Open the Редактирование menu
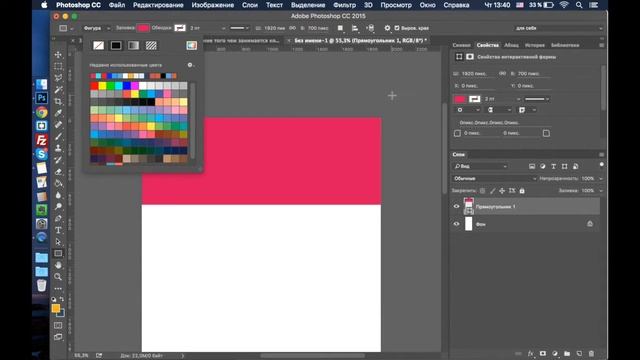The width and height of the screenshot is (640, 360). tap(158, 5)
